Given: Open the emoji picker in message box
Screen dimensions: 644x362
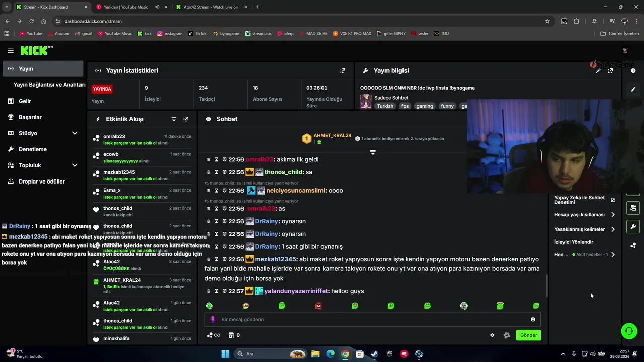Looking at the screenshot, I should point(533,319).
